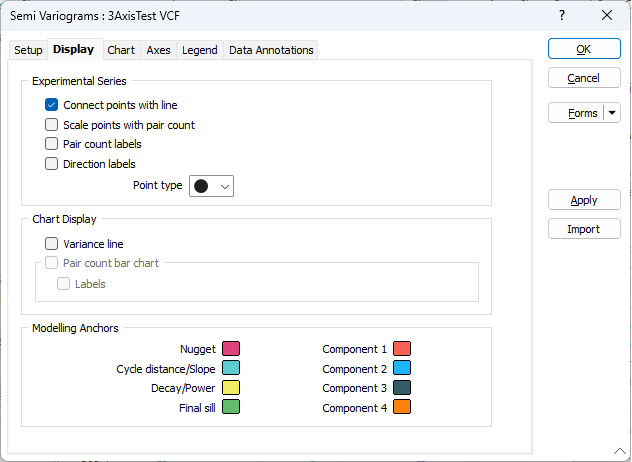Open the Point type dropdown
Screen dimensions: 632x462
212,186
